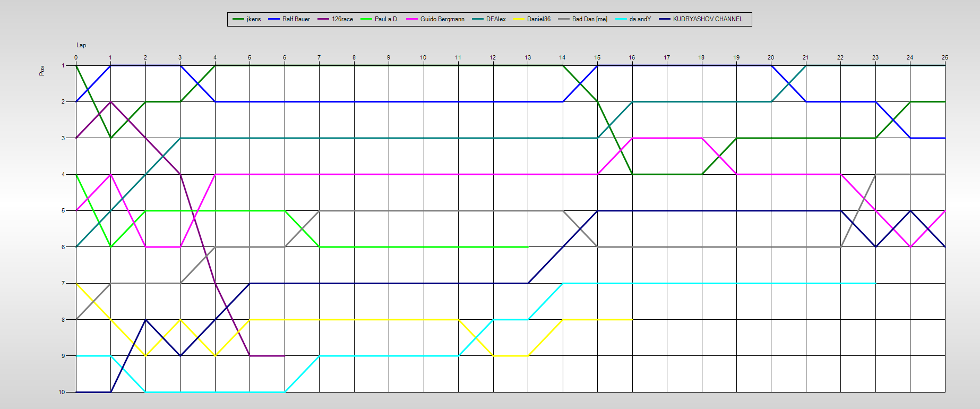Screen dimensions: 980x409
Task: Click lap 25 label at chart end
Action: tap(944, 57)
